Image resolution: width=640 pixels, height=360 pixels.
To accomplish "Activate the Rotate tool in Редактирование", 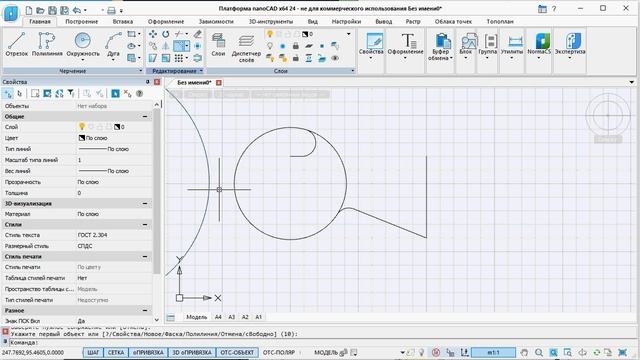I will (x=165, y=34).
